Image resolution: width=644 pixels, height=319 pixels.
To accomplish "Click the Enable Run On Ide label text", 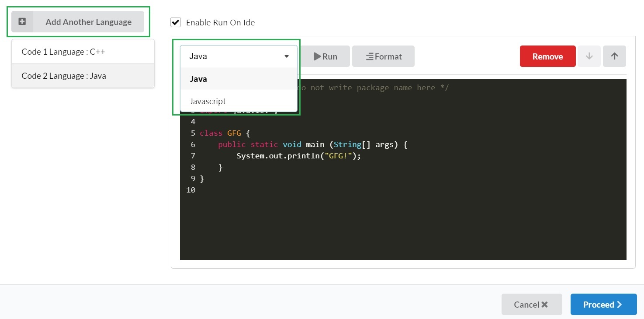I will 220,22.
